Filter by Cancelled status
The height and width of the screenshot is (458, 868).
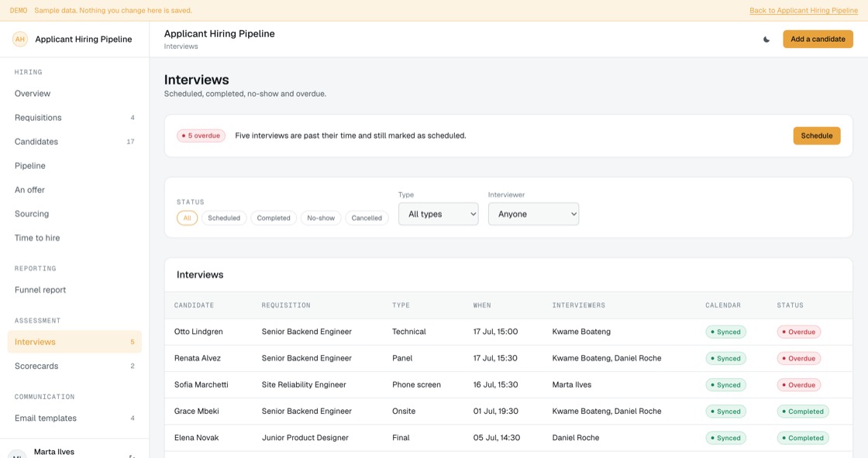(367, 218)
